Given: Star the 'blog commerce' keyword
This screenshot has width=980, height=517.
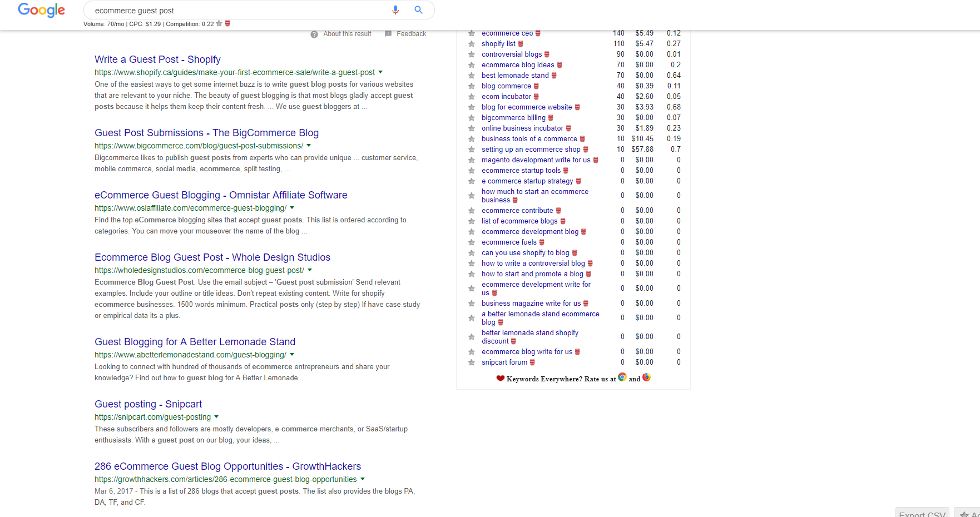Looking at the screenshot, I should pos(472,86).
